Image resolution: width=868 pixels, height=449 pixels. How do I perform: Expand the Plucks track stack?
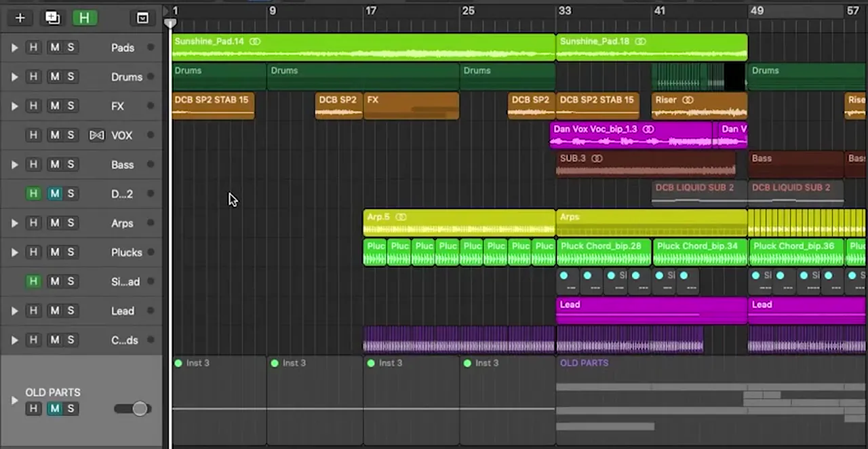point(14,252)
